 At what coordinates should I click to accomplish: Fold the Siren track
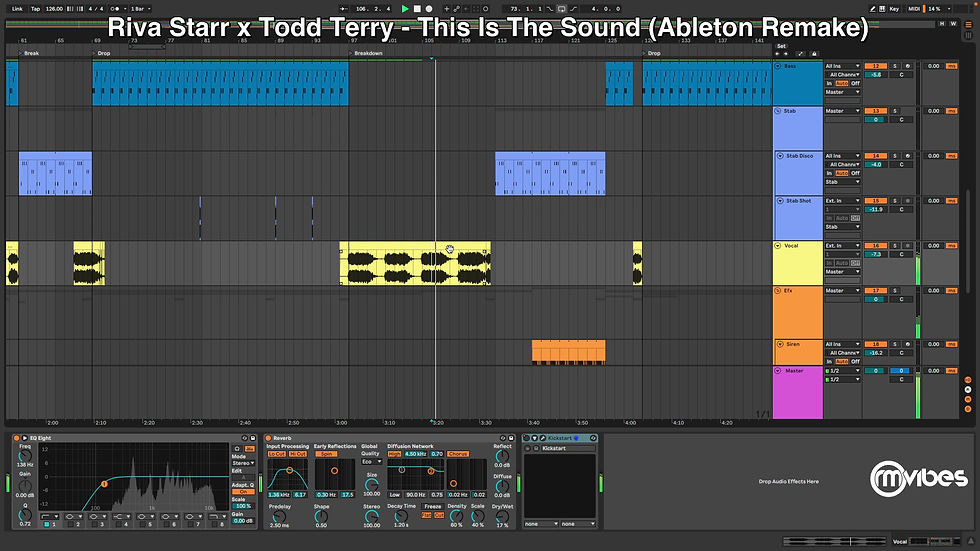(780, 344)
